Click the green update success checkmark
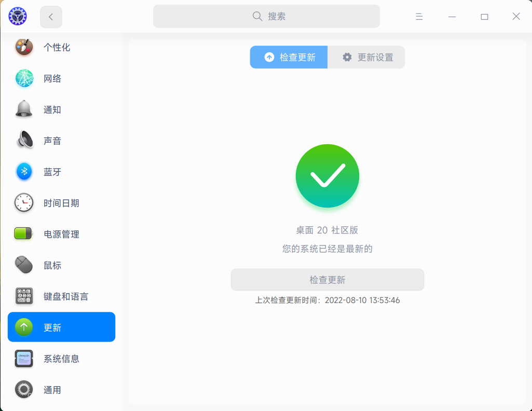 coord(327,176)
